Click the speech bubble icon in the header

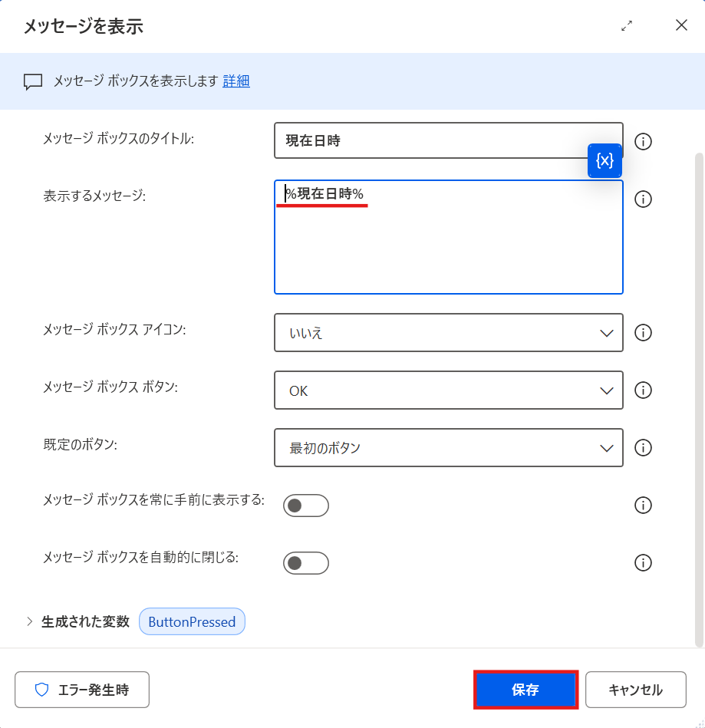click(x=32, y=81)
